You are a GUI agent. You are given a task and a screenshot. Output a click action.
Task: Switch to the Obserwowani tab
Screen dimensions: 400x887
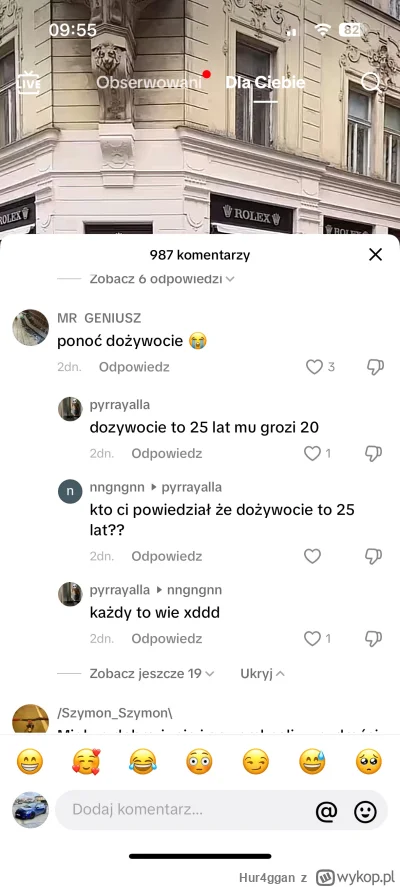pyautogui.click(x=149, y=83)
